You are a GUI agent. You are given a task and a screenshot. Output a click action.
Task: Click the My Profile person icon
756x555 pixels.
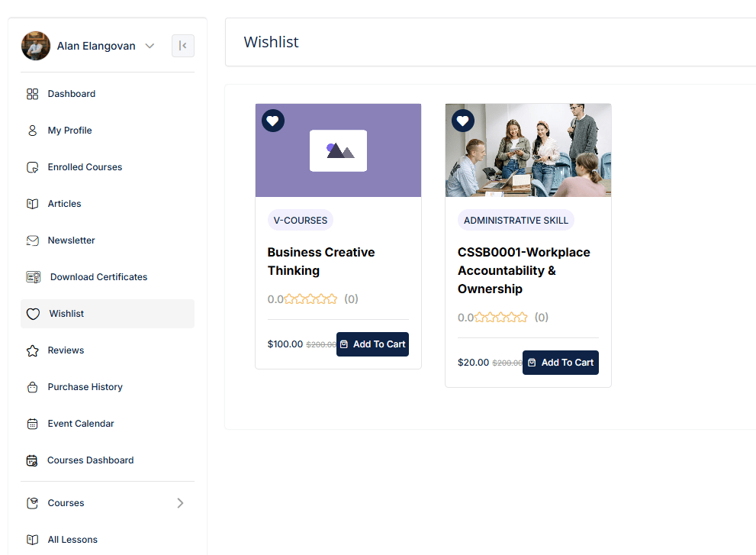(x=32, y=131)
